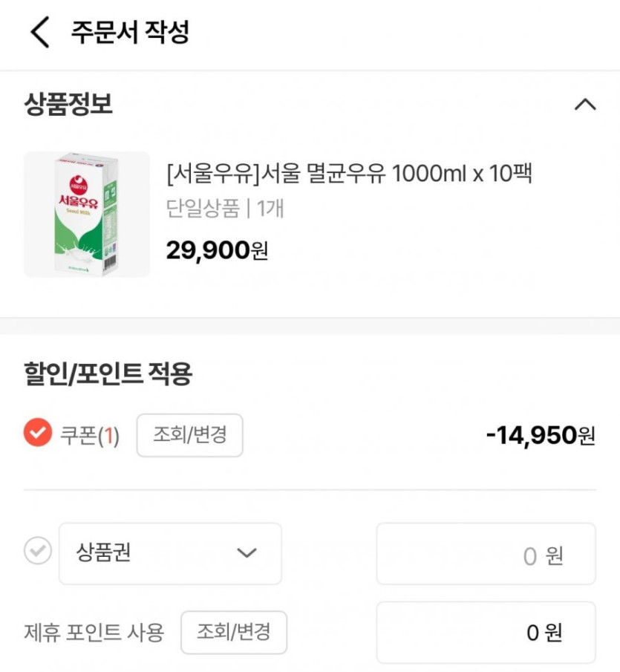
Task: Collapse the 상품정보 section chevron
Action: coord(585,104)
